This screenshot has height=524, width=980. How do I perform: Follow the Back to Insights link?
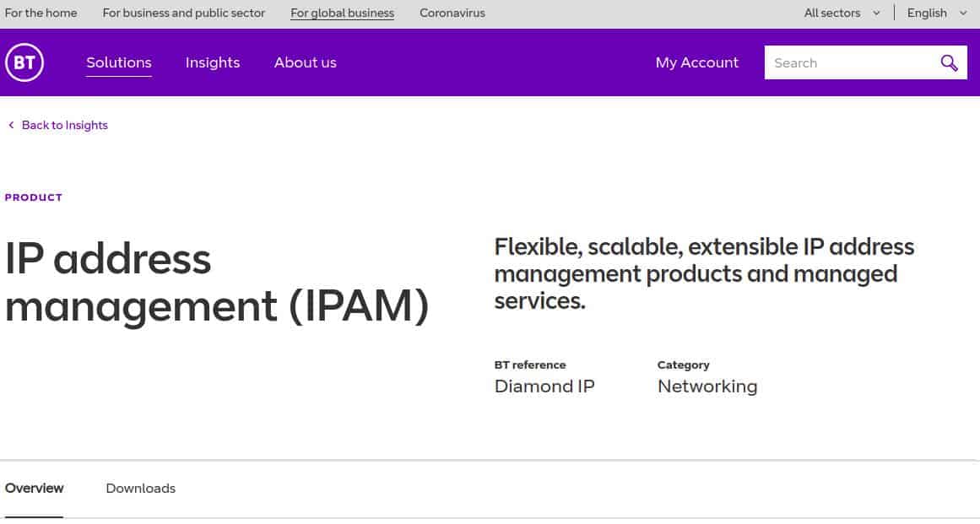point(64,125)
